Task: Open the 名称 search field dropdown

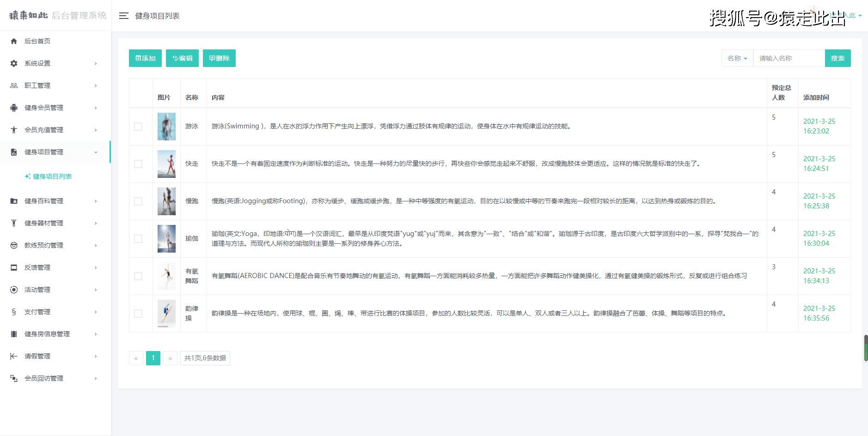Action: pyautogui.click(x=737, y=58)
